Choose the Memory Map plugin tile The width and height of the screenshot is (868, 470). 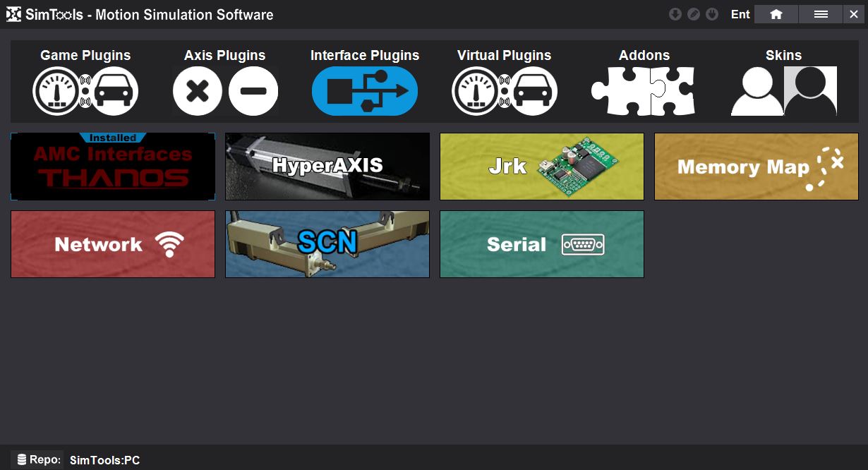tap(757, 167)
